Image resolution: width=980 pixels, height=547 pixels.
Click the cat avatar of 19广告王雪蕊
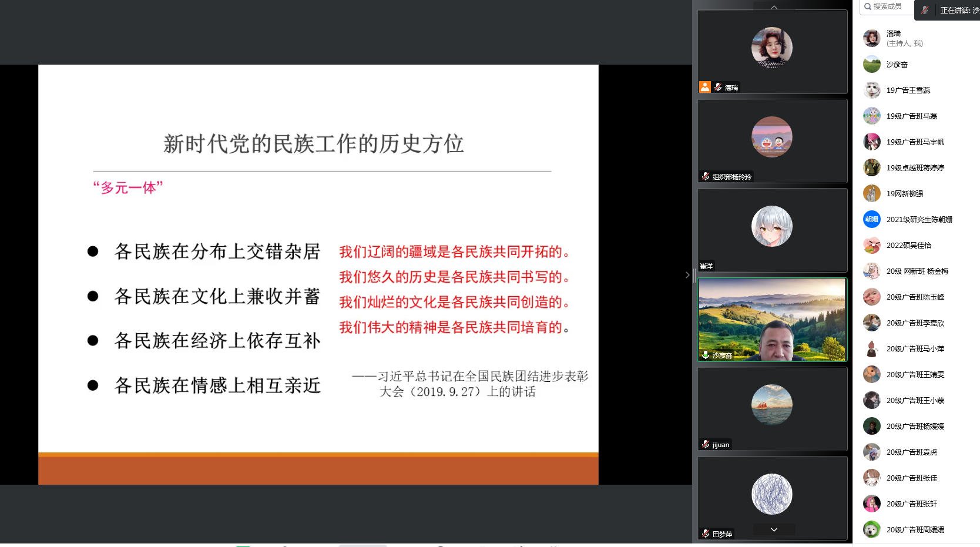(x=872, y=90)
